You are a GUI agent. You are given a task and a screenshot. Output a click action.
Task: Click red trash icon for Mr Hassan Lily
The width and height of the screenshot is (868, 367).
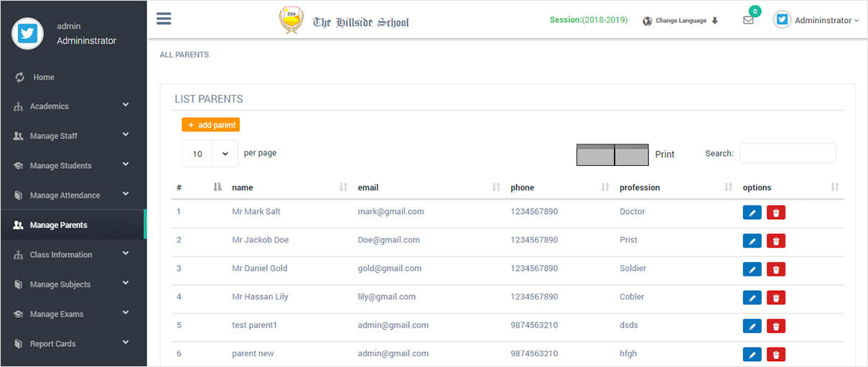coord(776,297)
